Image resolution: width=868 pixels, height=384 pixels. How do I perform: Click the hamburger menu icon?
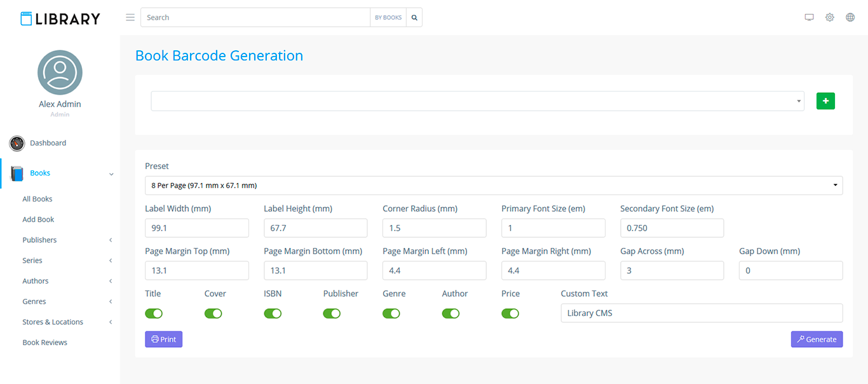pyautogui.click(x=130, y=17)
